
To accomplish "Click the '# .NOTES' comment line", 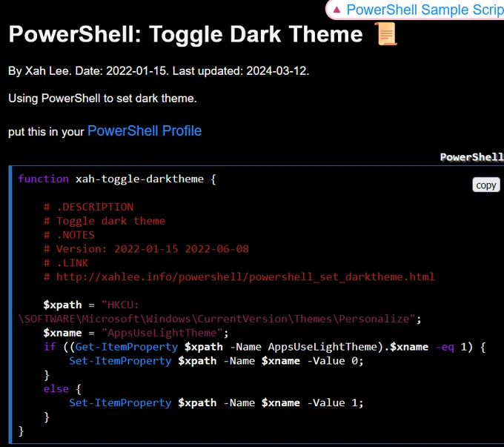I will click(69, 235).
